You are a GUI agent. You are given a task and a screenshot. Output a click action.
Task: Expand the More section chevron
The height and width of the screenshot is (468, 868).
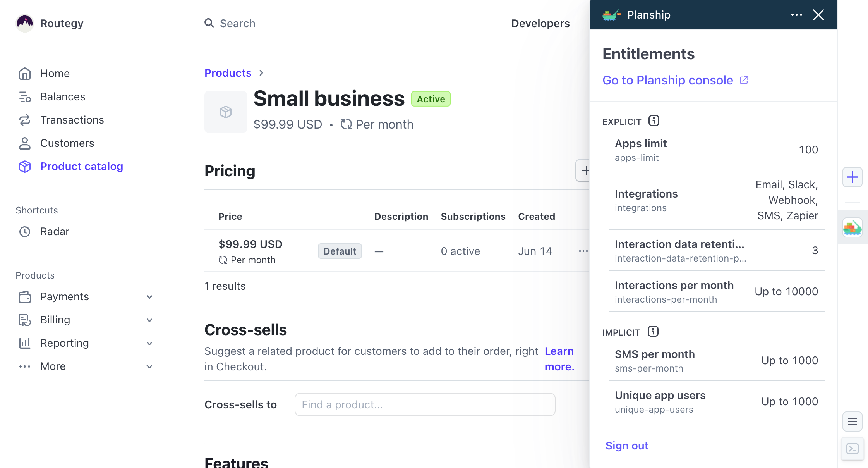tap(149, 366)
